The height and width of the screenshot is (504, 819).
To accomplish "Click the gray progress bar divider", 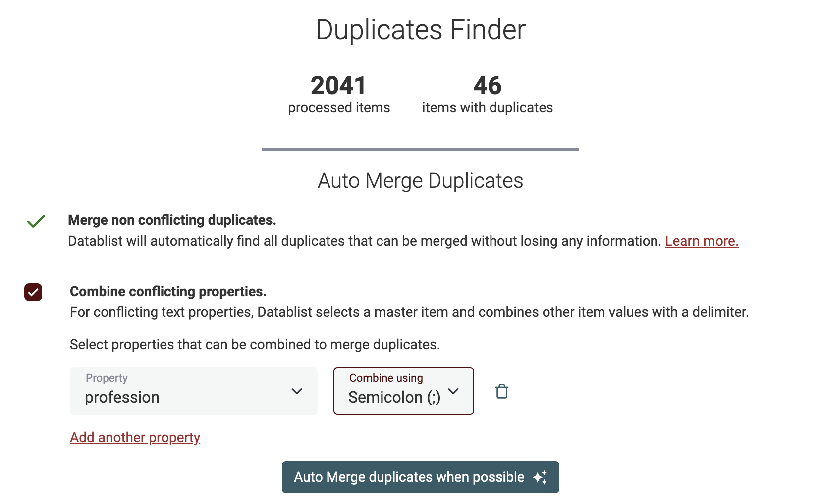I will [x=420, y=149].
